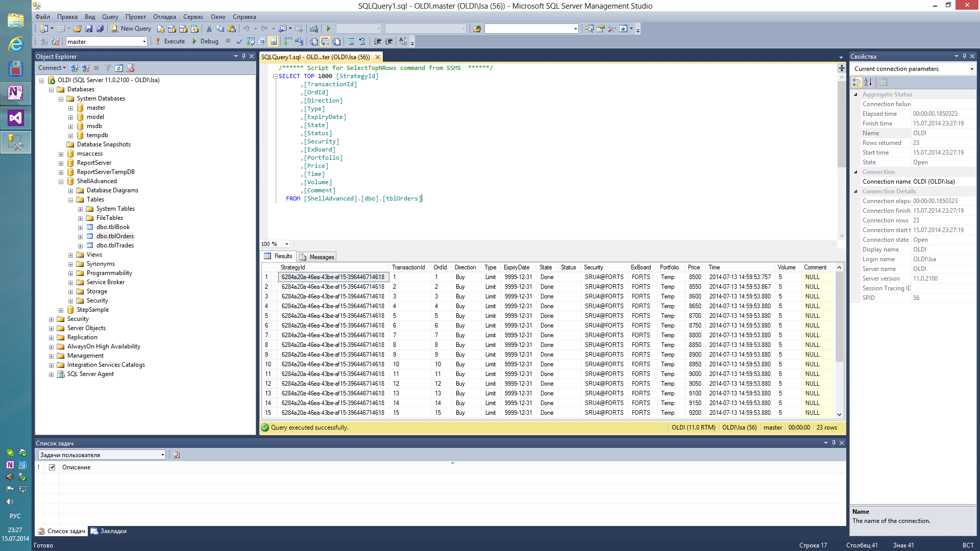Switch to the Messages tab
The width and height of the screenshot is (980, 551).
coord(317,257)
